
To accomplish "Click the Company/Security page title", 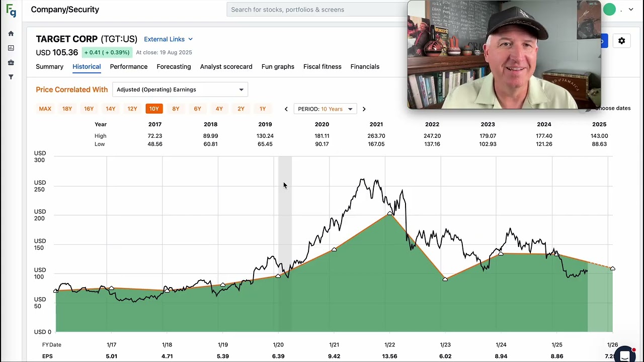I will point(65,10).
